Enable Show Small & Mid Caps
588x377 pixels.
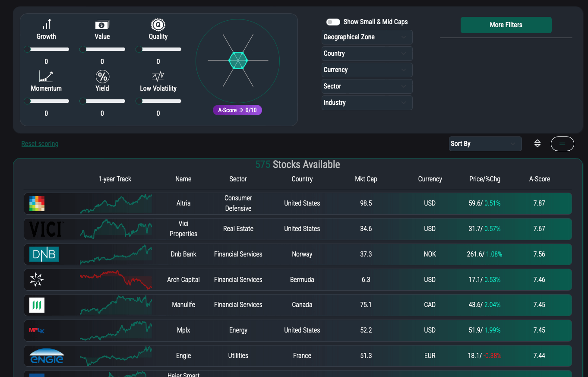coord(333,22)
